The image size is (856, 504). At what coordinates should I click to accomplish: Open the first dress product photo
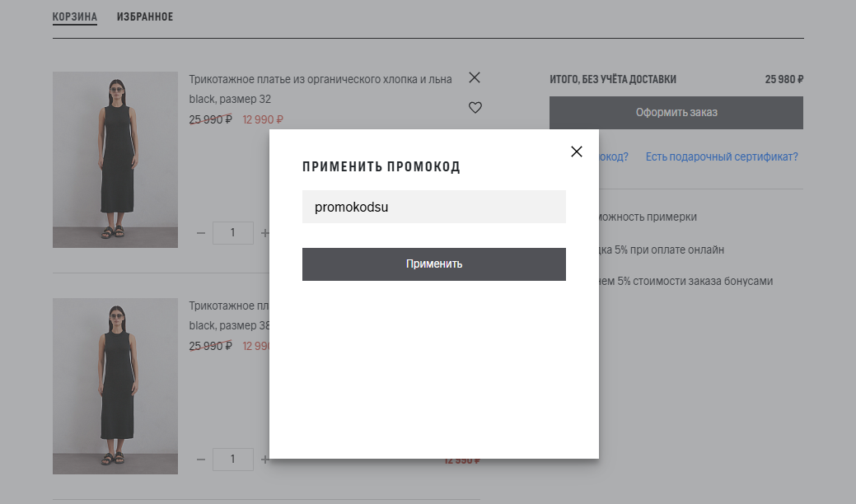[115, 160]
